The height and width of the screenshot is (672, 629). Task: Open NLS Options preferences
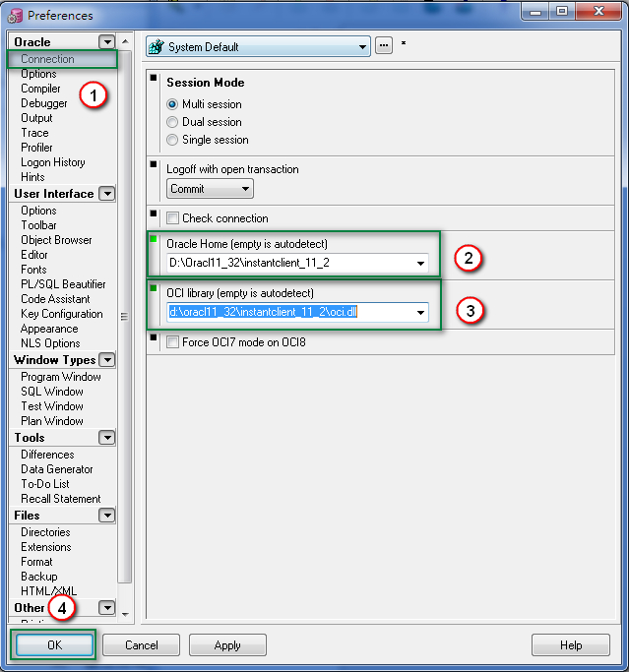(50, 343)
